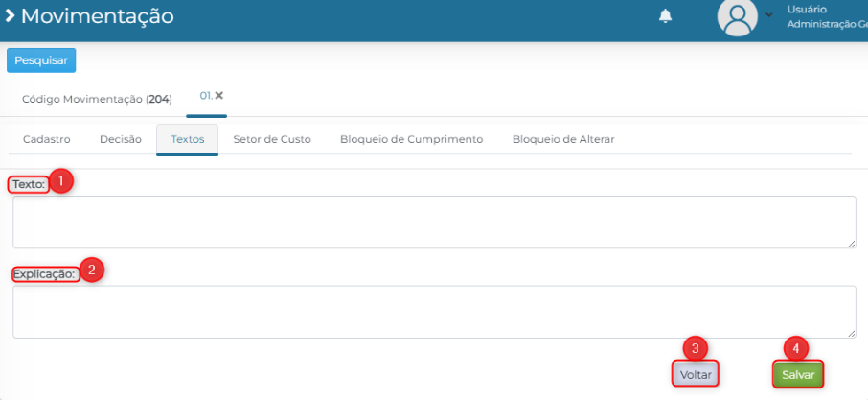Viewport: 868px width, 400px height.
Task: Open the Decisão tab
Action: coord(121,140)
